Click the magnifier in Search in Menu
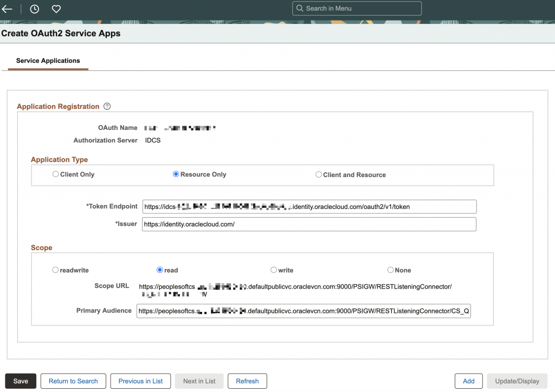This screenshot has width=555, height=392. (x=300, y=8)
